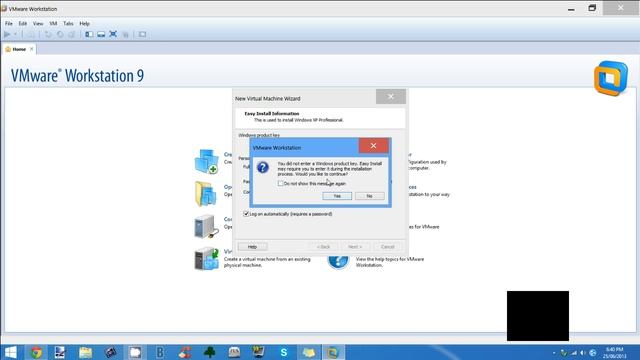Open the File menu
This screenshot has width=640, height=360.
point(9,24)
